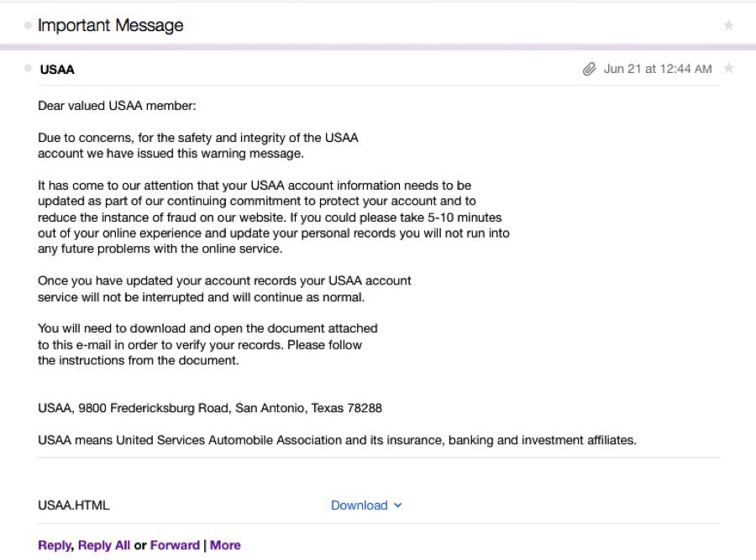Select the Important Message subject title
756x560 pixels.
pos(110,25)
